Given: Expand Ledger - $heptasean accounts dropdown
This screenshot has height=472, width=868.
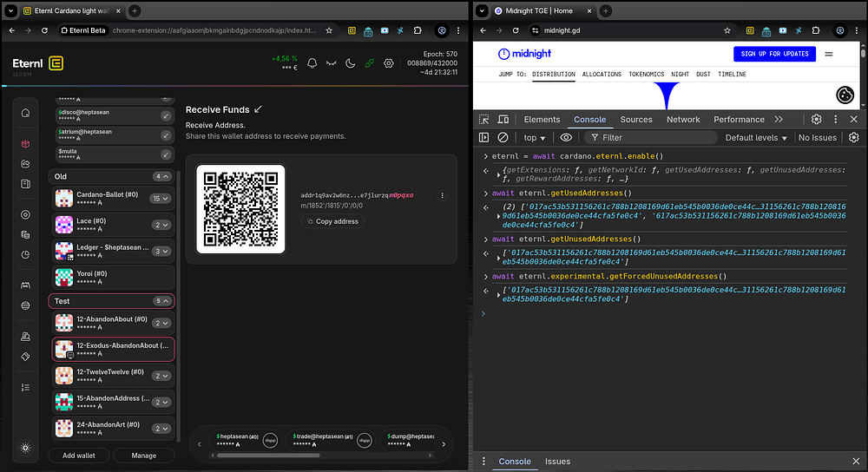Looking at the screenshot, I should pos(161,252).
